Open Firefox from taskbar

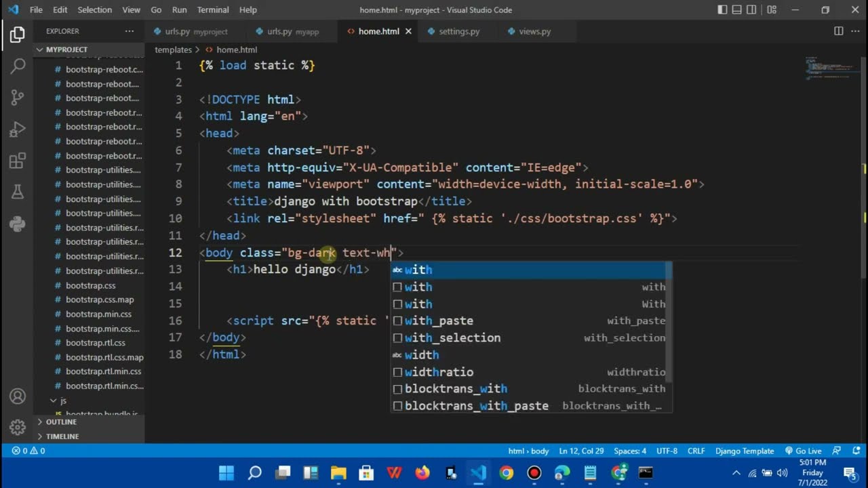click(422, 472)
